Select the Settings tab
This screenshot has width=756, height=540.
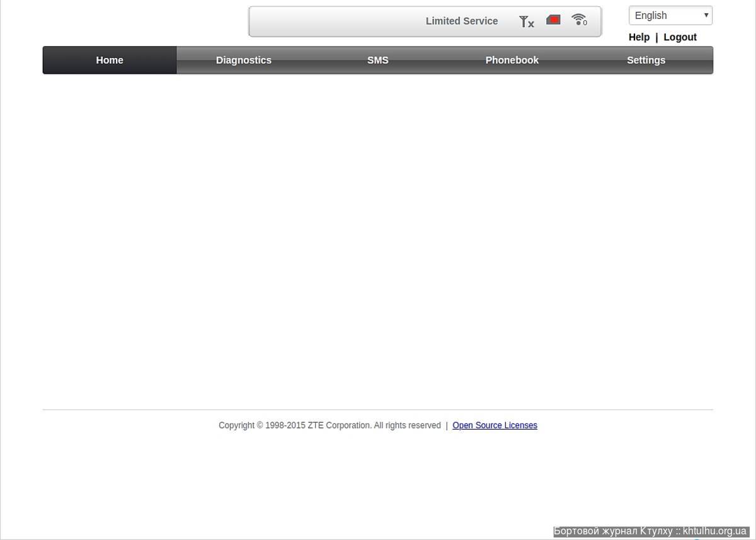(x=646, y=60)
